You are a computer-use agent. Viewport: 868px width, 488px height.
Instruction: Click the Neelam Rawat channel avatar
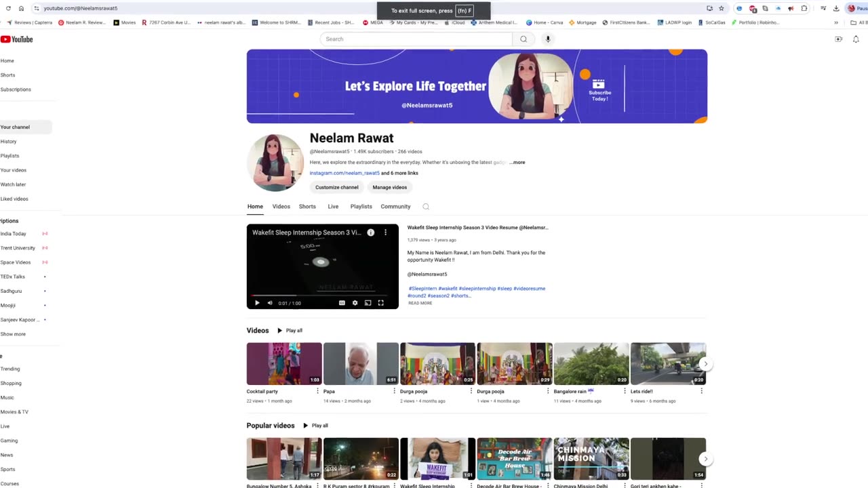pyautogui.click(x=275, y=163)
